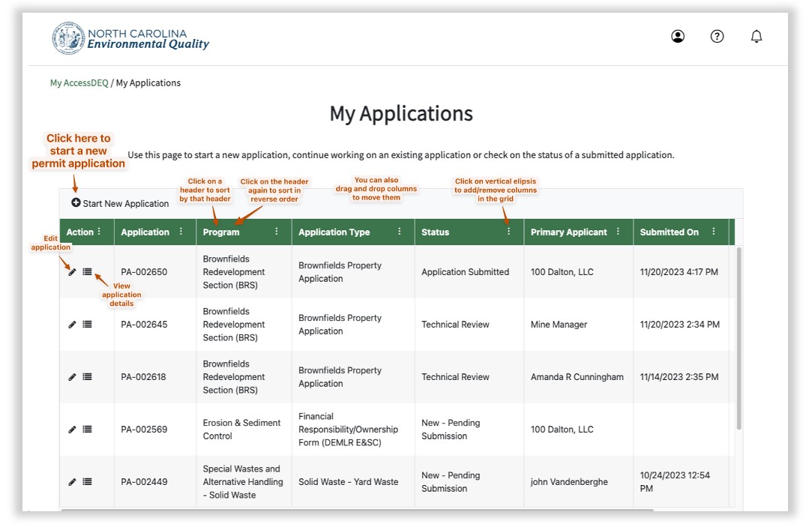Go to My AccessDEQ breadcrumb link

click(79, 83)
